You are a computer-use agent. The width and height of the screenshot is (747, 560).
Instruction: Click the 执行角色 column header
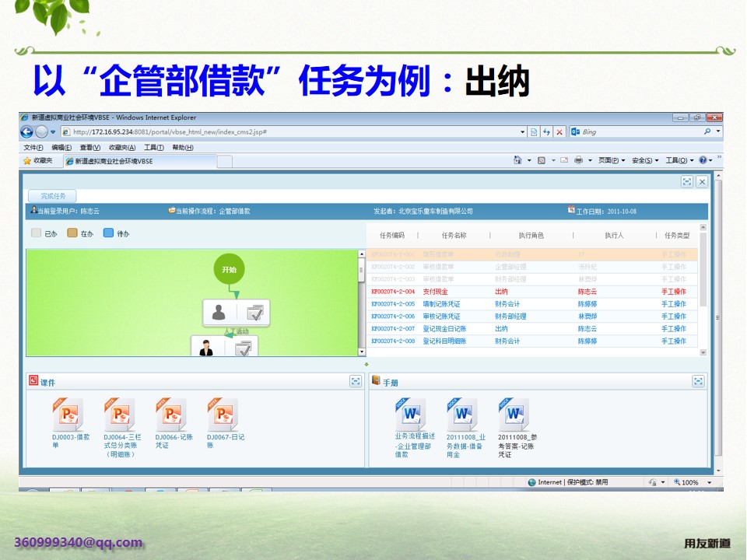point(531,235)
